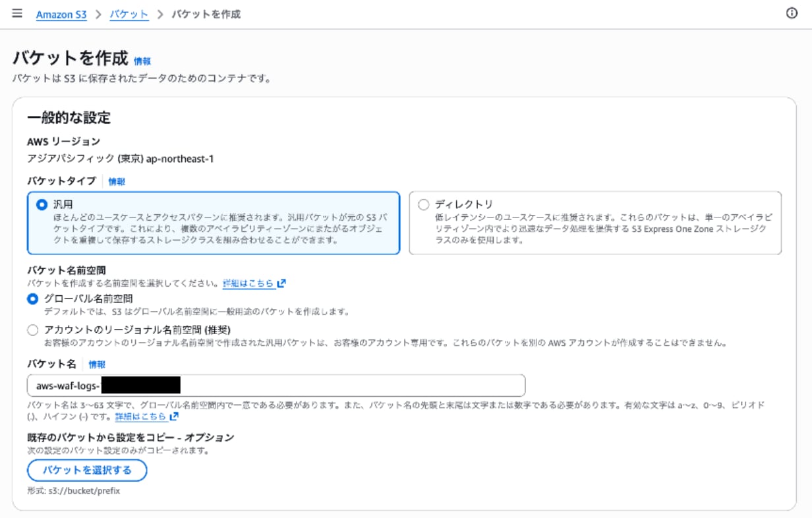Choose グローバル名前空間 radio option

click(33, 299)
